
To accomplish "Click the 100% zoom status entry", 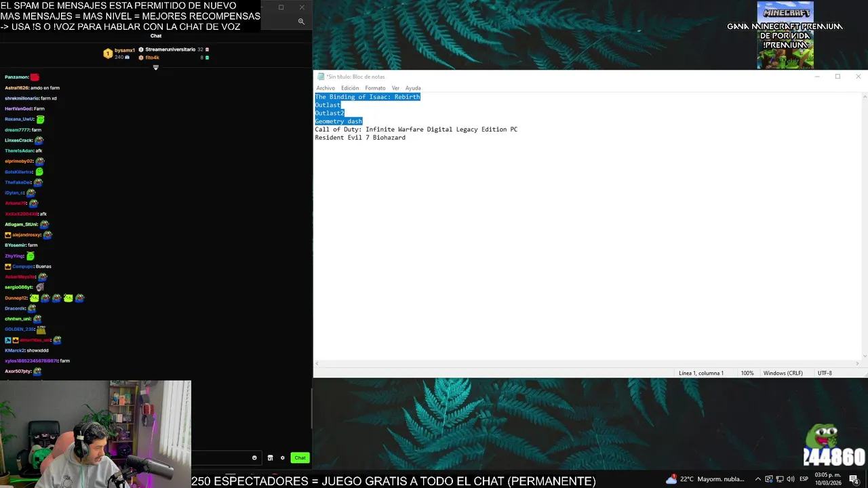I will tap(747, 373).
